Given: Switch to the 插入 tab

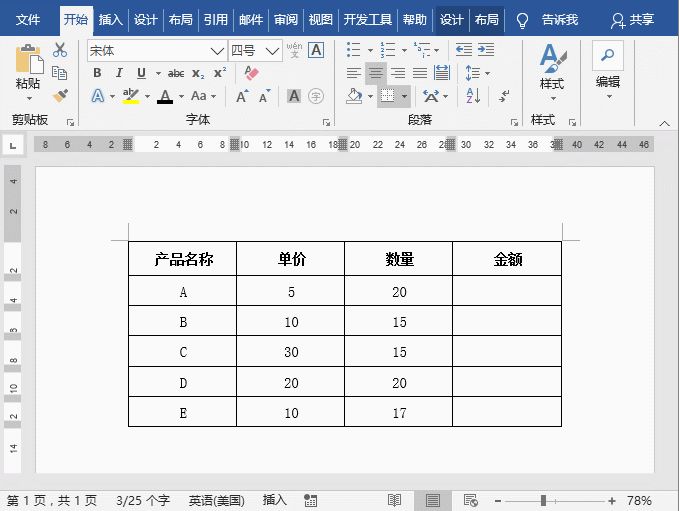Looking at the screenshot, I should pyautogui.click(x=110, y=19).
